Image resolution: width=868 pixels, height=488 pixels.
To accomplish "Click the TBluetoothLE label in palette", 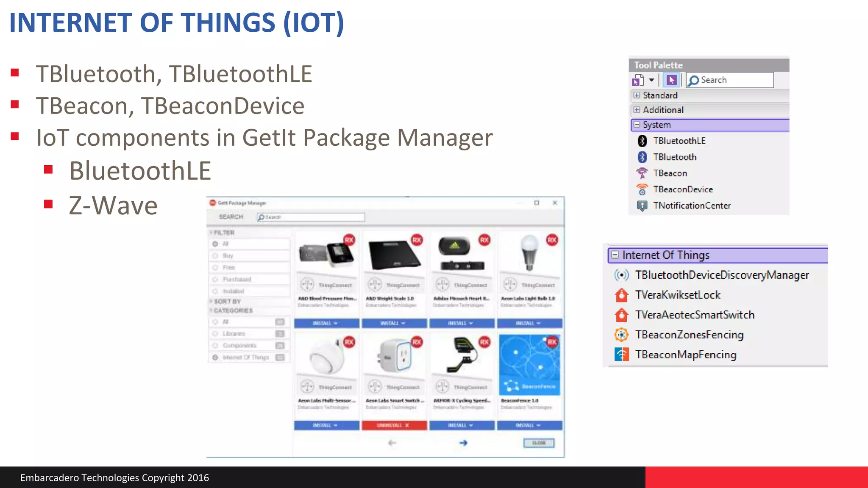I will [x=679, y=141].
